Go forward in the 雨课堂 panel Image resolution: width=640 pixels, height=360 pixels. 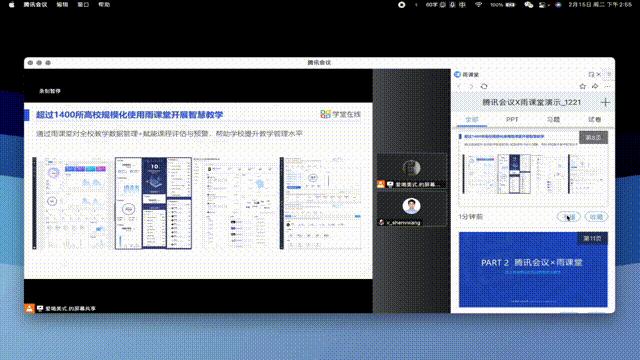point(471,86)
